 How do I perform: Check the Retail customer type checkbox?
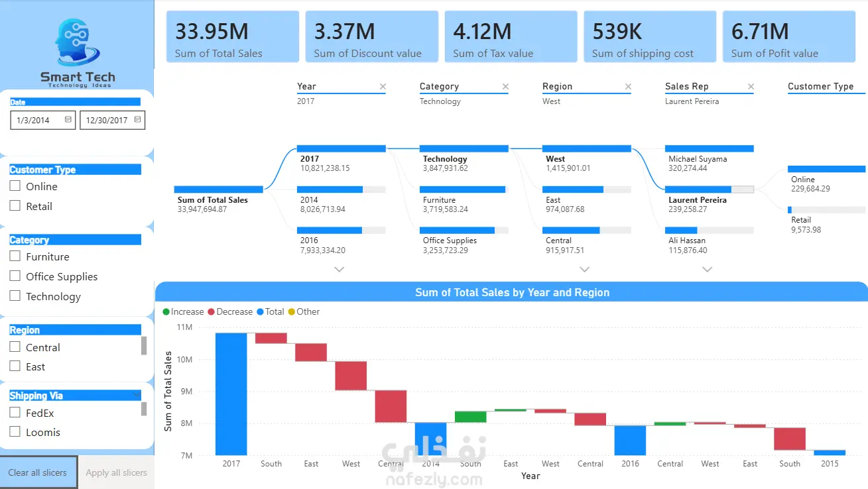pyautogui.click(x=15, y=206)
